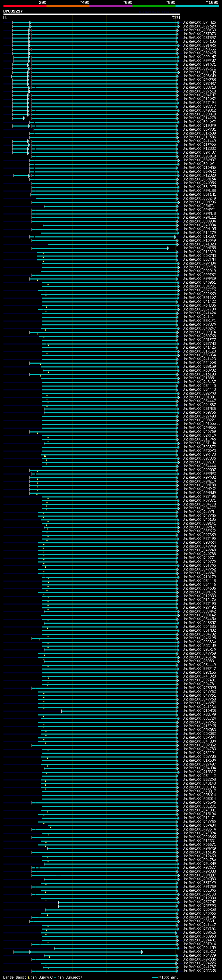This screenshot has width=222, height=980.
Task: Select hit label UniRef100_Q4VV51
Action: point(199,512)
